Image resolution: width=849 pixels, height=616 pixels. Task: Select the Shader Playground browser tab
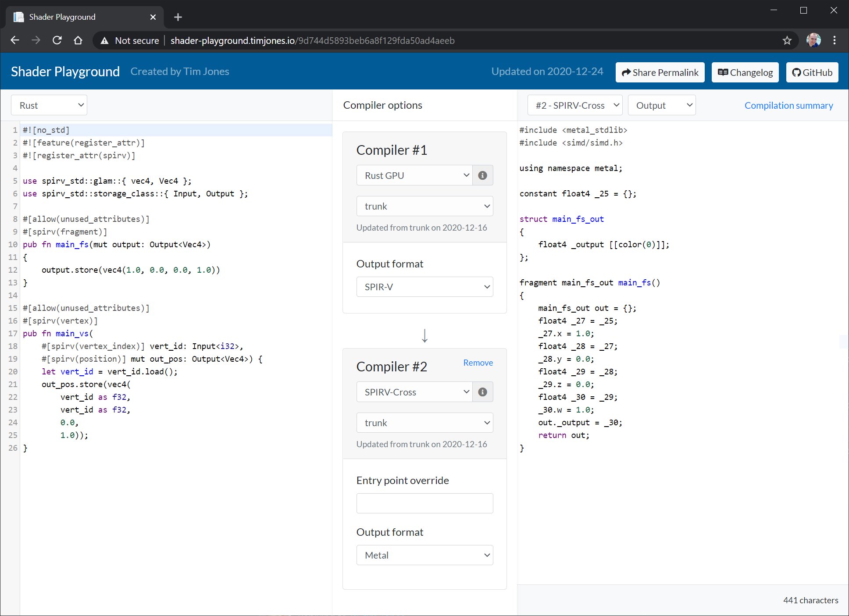click(x=85, y=17)
